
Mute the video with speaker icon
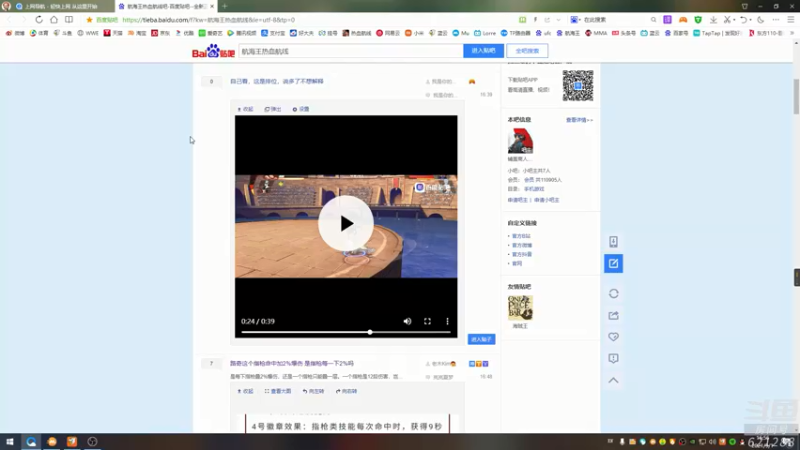(x=407, y=321)
